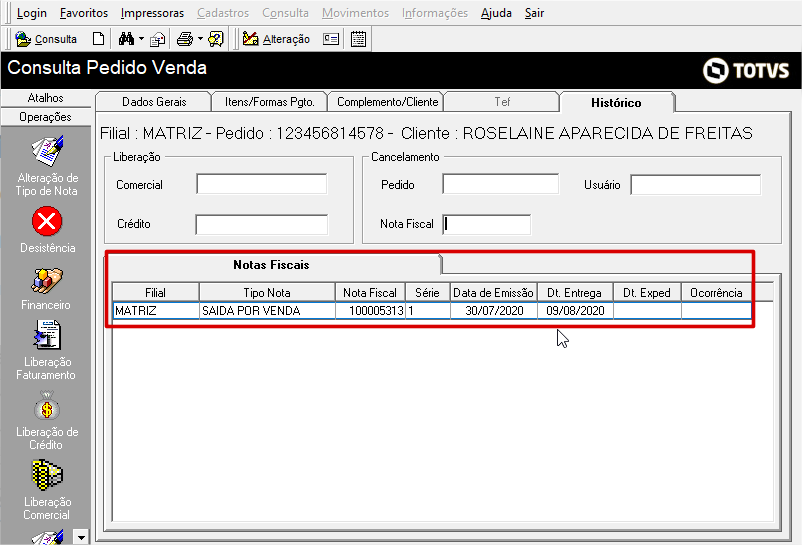
Task: Click the Nota Fiscal cancelamento input field
Action: 486,224
